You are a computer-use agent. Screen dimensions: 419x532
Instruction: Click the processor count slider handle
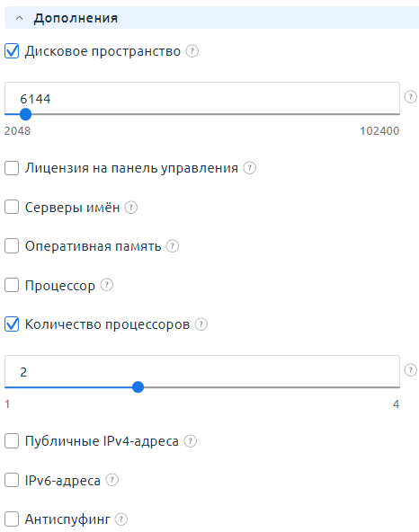point(138,387)
